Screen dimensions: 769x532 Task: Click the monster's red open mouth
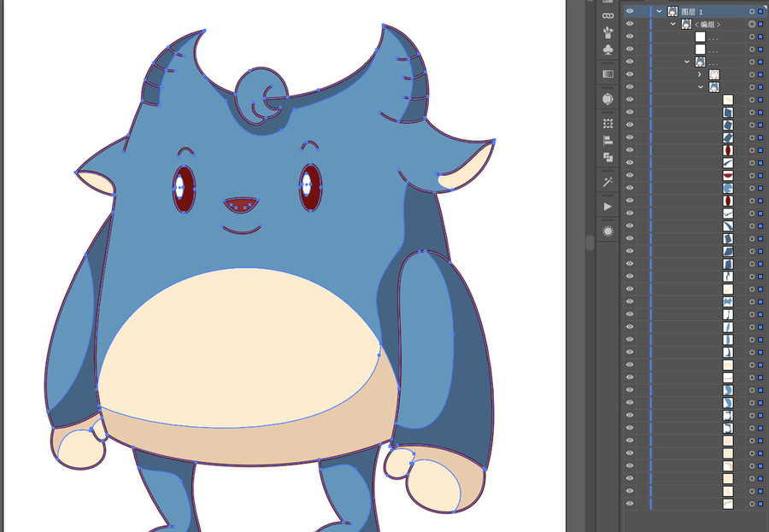(241, 204)
